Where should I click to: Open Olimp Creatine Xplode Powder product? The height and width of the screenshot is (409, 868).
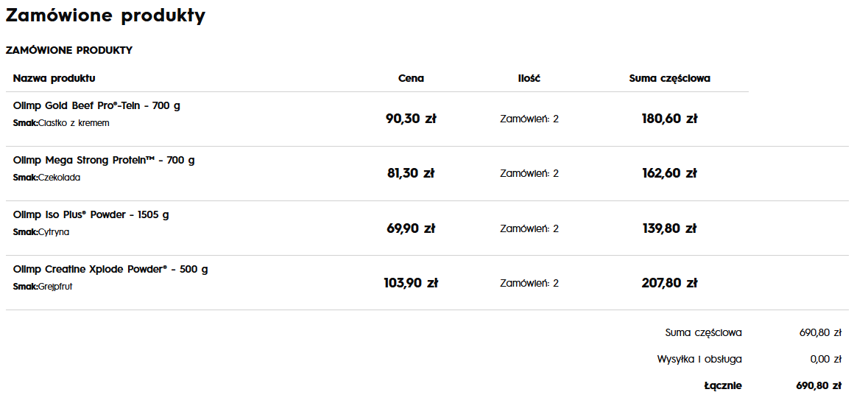[x=110, y=269]
